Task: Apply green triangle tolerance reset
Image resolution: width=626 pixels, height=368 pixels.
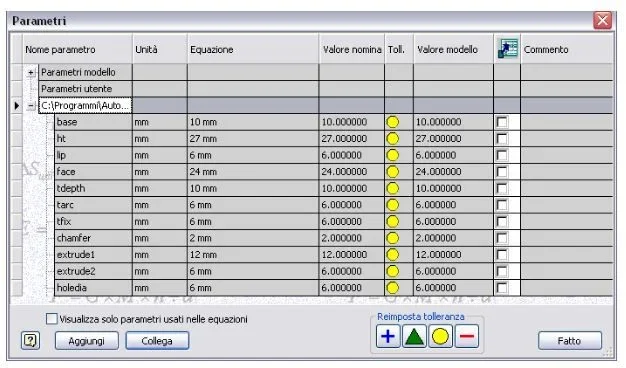Action: point(414,336)
